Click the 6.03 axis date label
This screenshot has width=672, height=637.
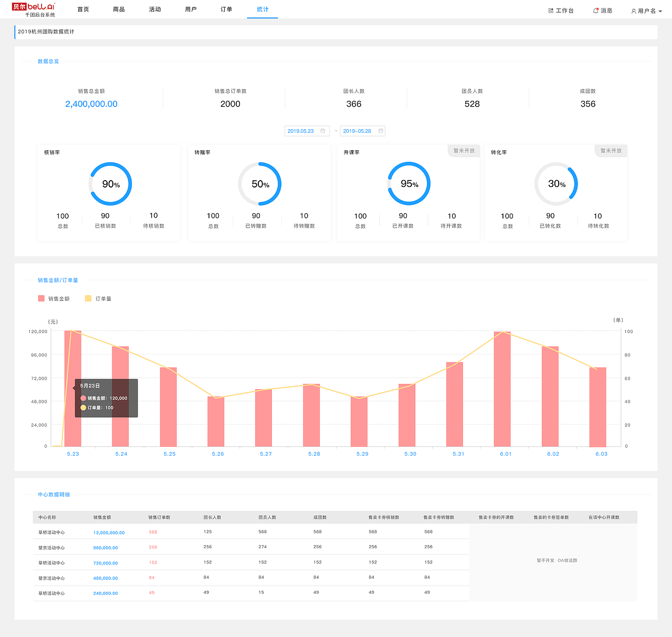(x=601, y=454)
